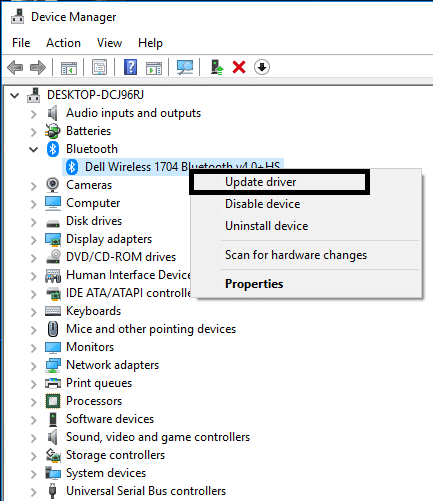The width and height of the screenshot is (433, 501).
Task: Choose Properties from context menu
Action: click(306, 284)
